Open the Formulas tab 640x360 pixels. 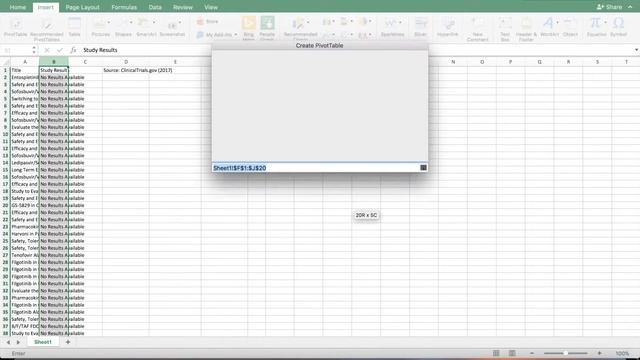coord(124,7)
